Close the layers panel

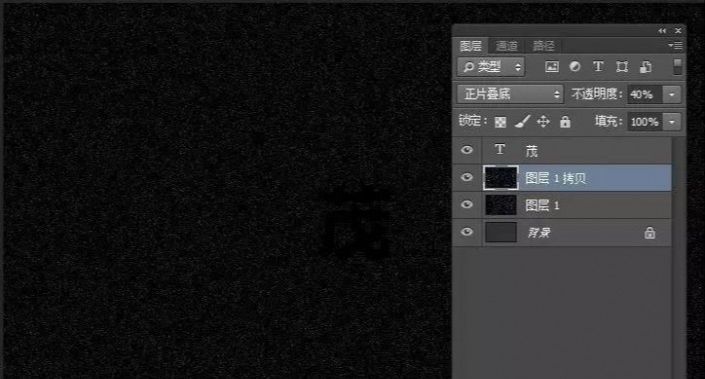(678, 31)
